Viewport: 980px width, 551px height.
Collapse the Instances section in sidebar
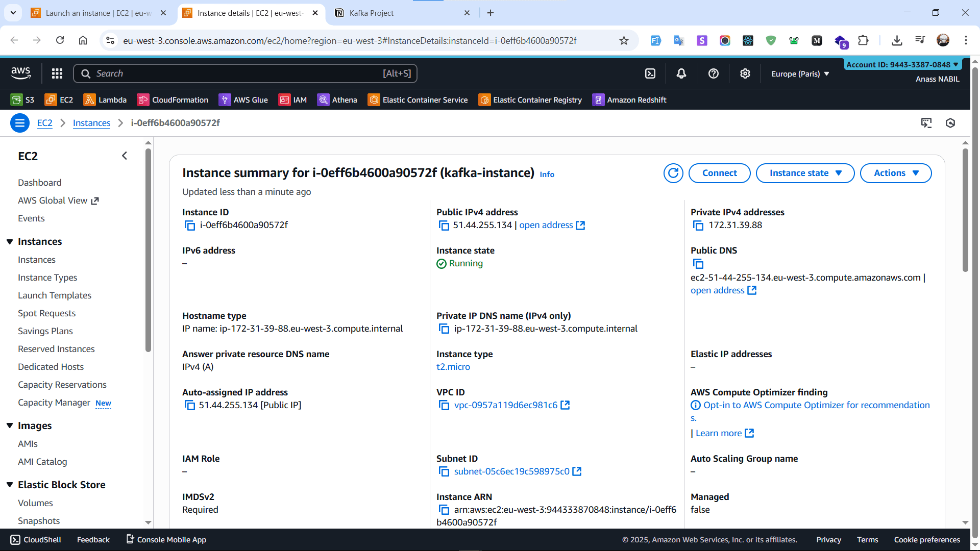click(x=10, y=241)
